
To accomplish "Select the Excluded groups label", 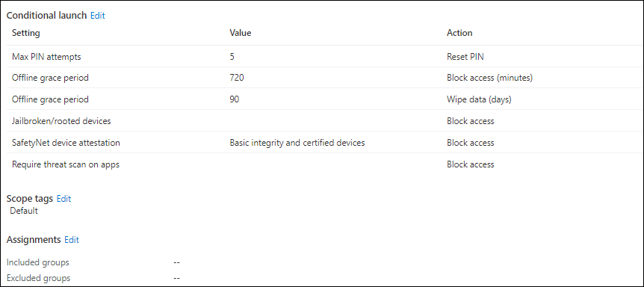I will pos(38,278).
